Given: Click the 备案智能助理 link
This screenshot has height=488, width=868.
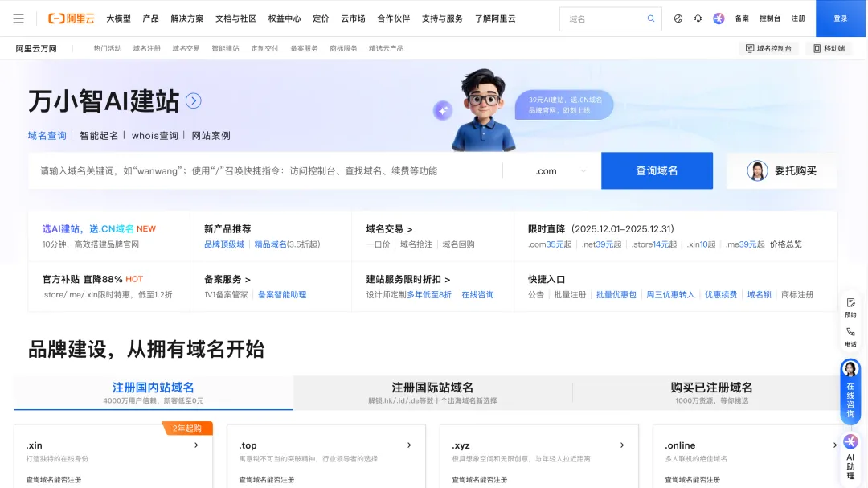Looking at the screenshot, I should (x=282, y=295).
